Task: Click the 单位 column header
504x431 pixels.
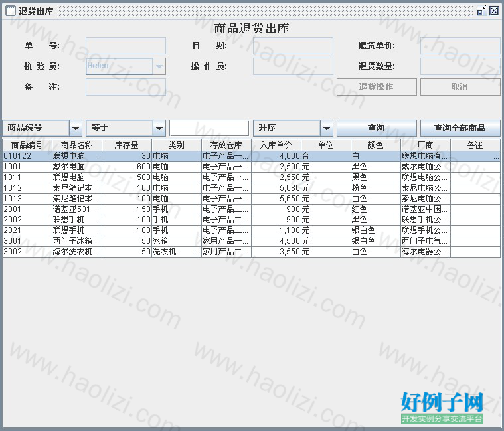Action: (x=326, y=145)
